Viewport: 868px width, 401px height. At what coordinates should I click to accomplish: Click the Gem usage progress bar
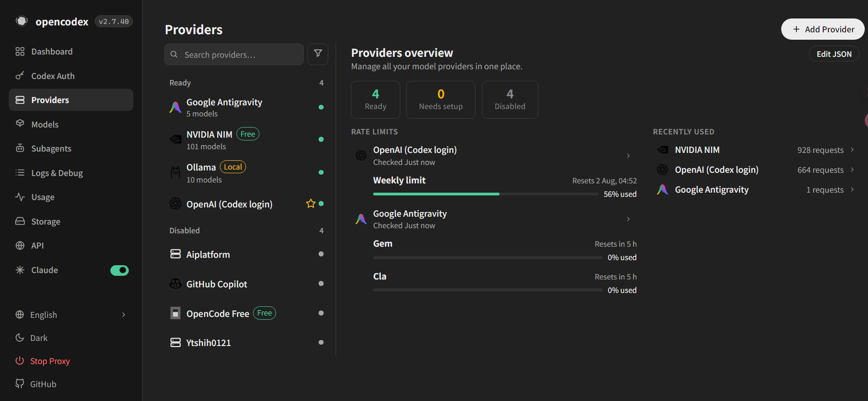488,257
